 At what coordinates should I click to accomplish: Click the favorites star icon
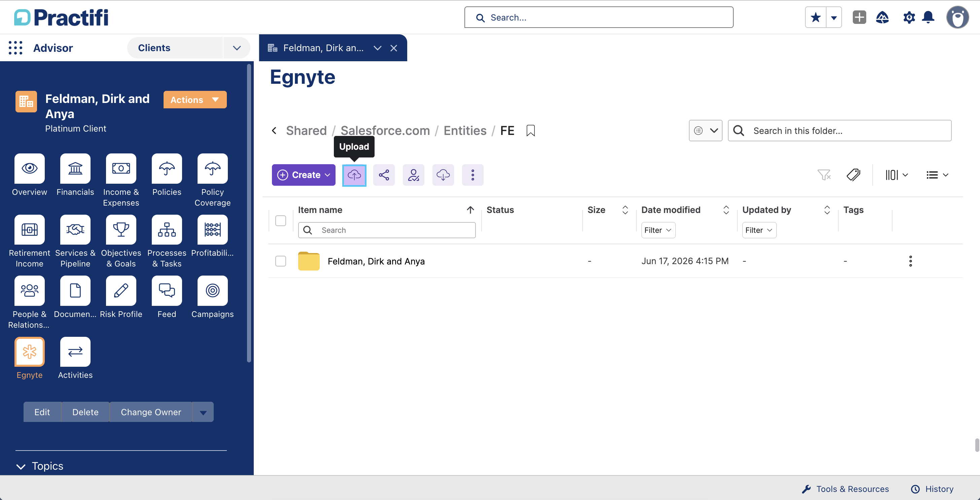[815, 17]
